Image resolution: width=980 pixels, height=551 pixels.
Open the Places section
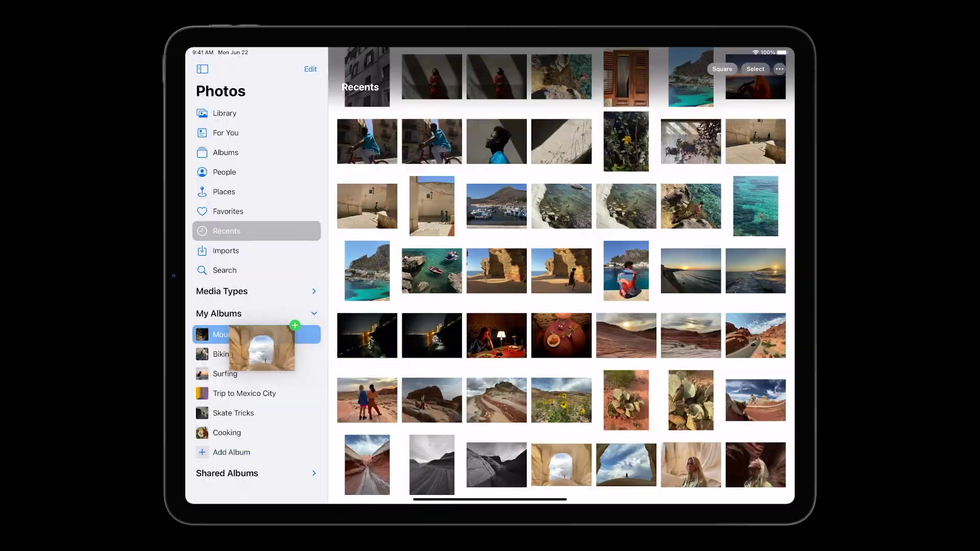click(224, 191)
